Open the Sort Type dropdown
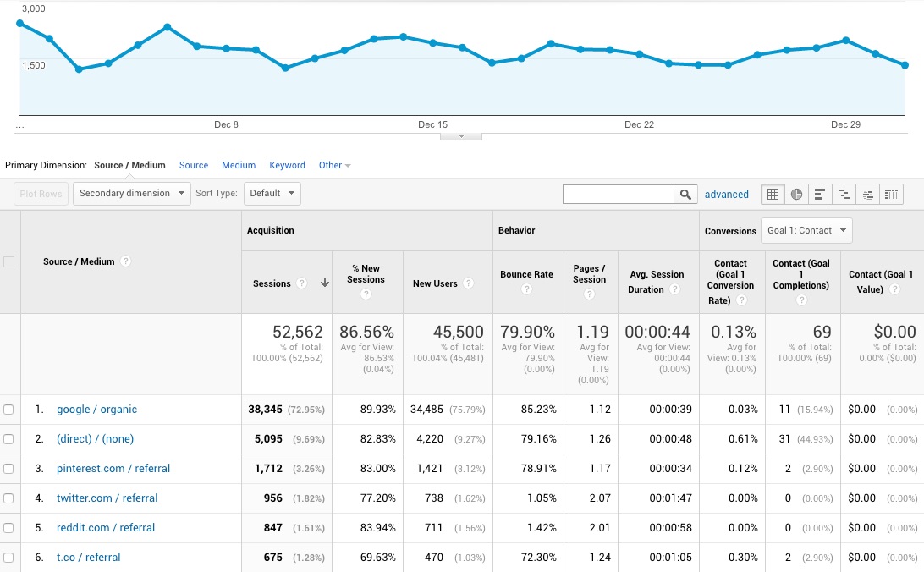The width and height of the screenshot is (924, 572). (x=272, y=193)
